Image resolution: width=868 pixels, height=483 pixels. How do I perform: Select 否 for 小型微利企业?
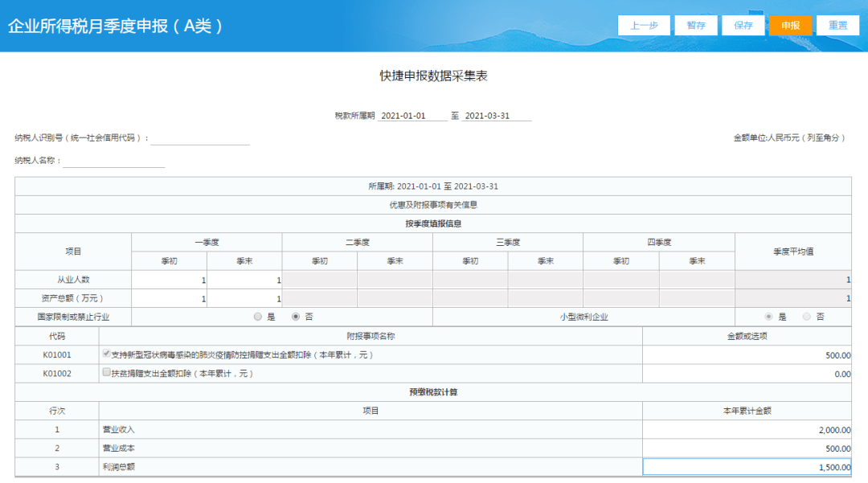[x=807, y=317]
